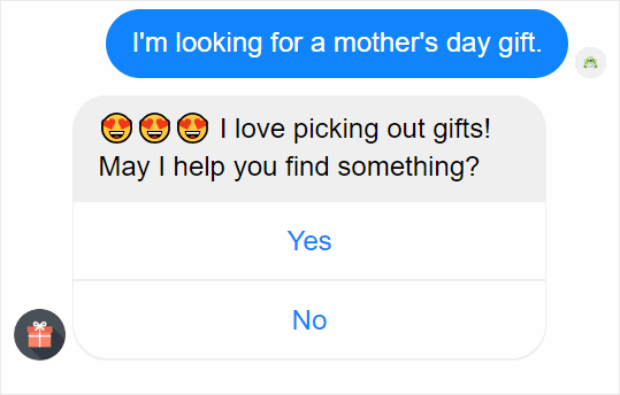
Task: Click the word "something?" in bot reply
Action: pos(408,167)
